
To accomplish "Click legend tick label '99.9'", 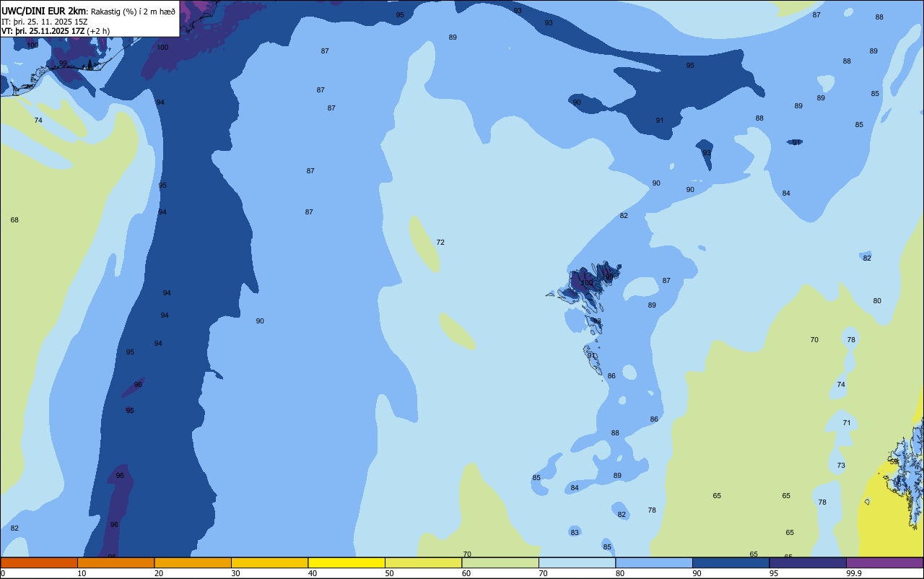I will 854,573.
